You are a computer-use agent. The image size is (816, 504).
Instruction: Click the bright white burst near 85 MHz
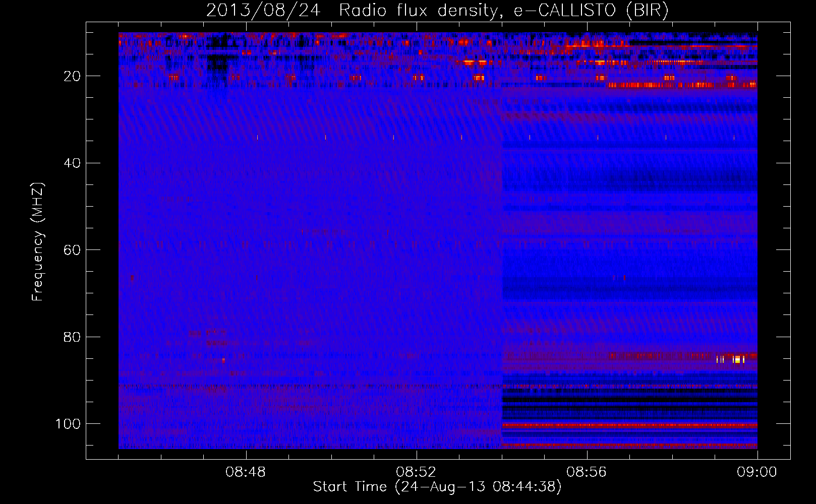(738, 359)
